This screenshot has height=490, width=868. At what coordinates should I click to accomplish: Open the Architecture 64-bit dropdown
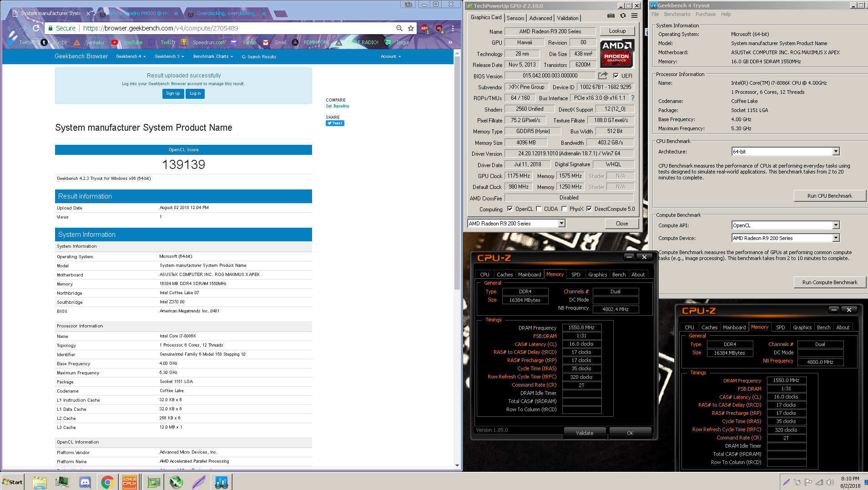click(836, 151)
